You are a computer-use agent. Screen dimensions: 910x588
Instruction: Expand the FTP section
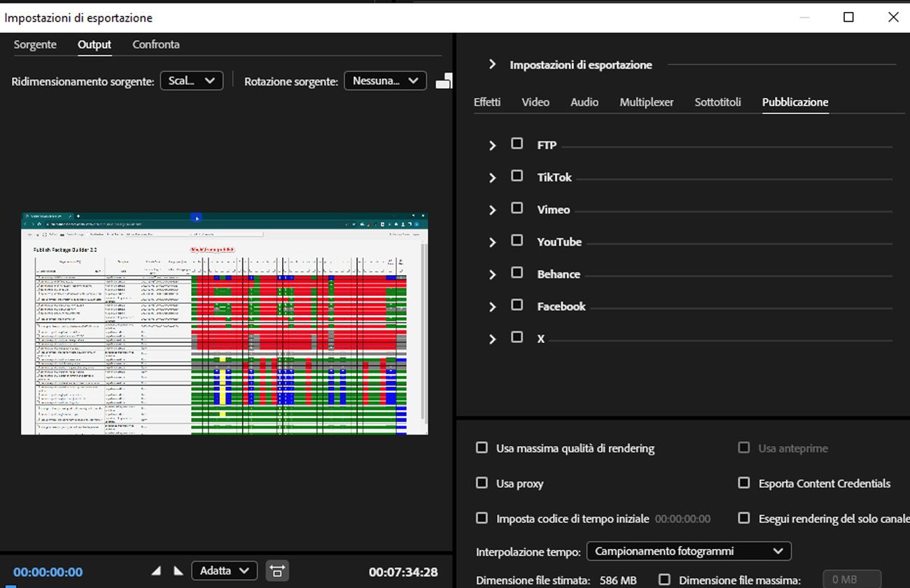[492, 144]
